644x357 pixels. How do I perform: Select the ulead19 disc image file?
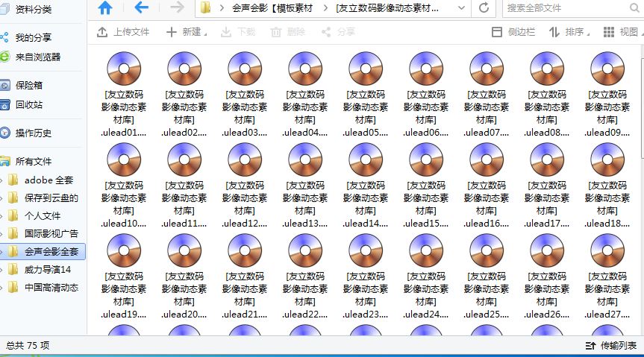click(124, 277)
